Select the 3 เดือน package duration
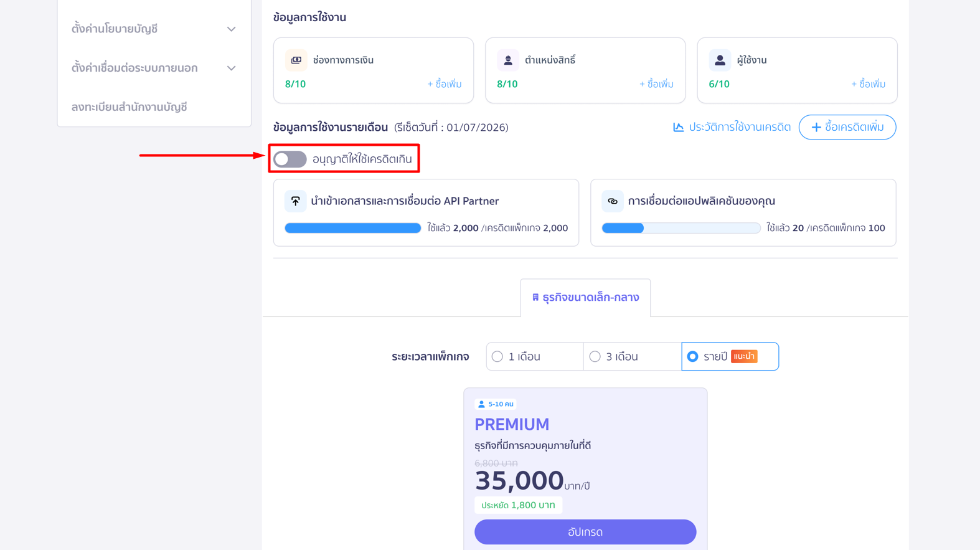Image resolution: width=980 pixels, height=550 pixels. click(x=633, y=356)
